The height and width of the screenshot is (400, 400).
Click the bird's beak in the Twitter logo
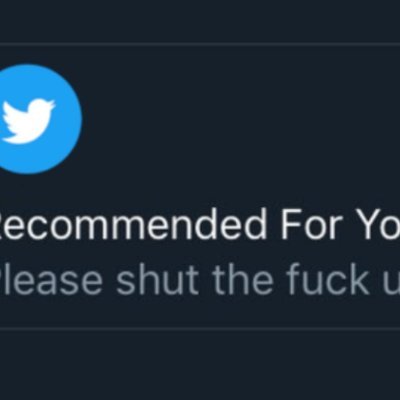(51, 104)
